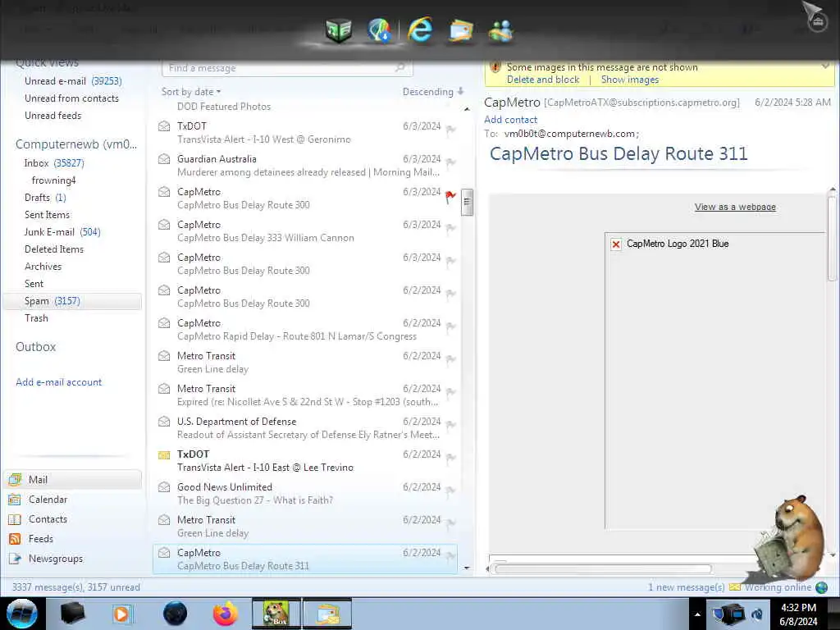This screenshot has height=630, width=840.
Task: Expand the info bar chevron
Action: [x=825, y=66]
